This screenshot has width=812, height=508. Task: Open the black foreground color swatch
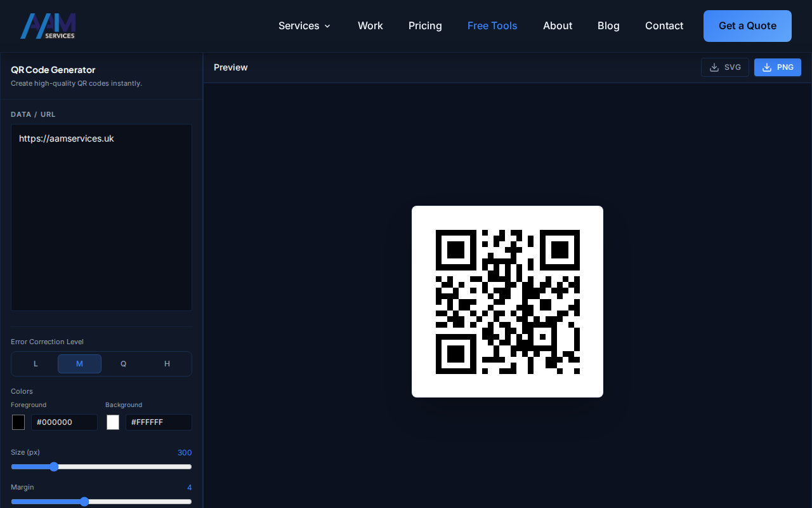[18, 422]
